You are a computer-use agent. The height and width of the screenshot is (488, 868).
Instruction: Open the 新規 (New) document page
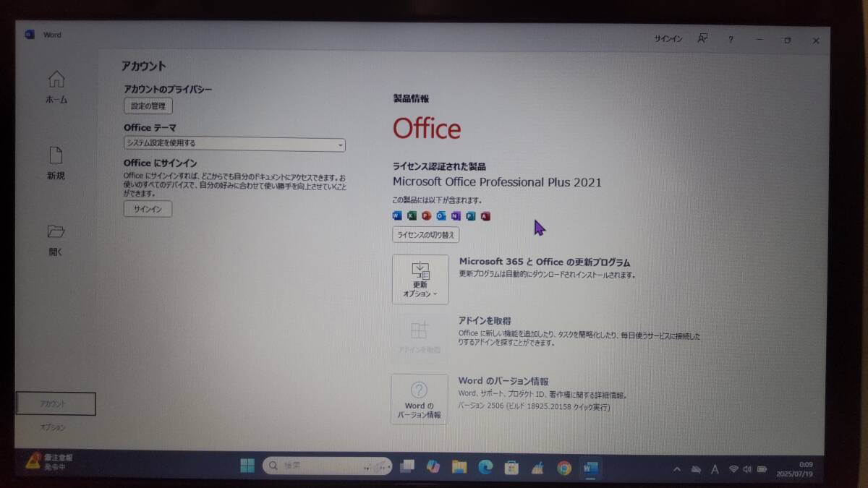[x=56, y=163]
